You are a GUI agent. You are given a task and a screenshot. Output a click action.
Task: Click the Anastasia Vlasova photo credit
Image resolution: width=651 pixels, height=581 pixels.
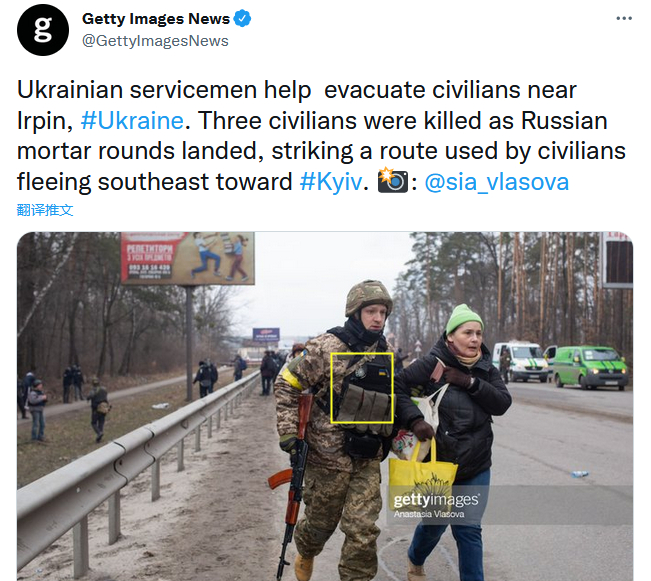tap(429, 514)
